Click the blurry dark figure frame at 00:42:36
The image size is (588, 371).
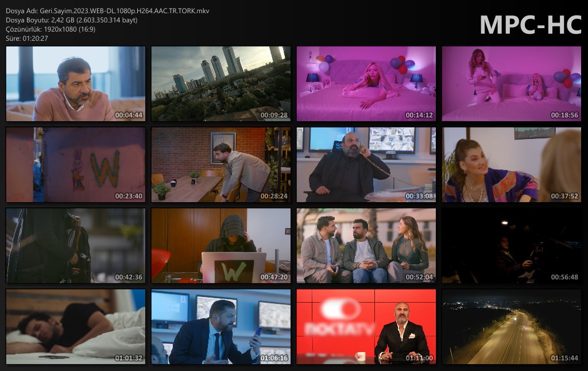(x=75, y=246)
